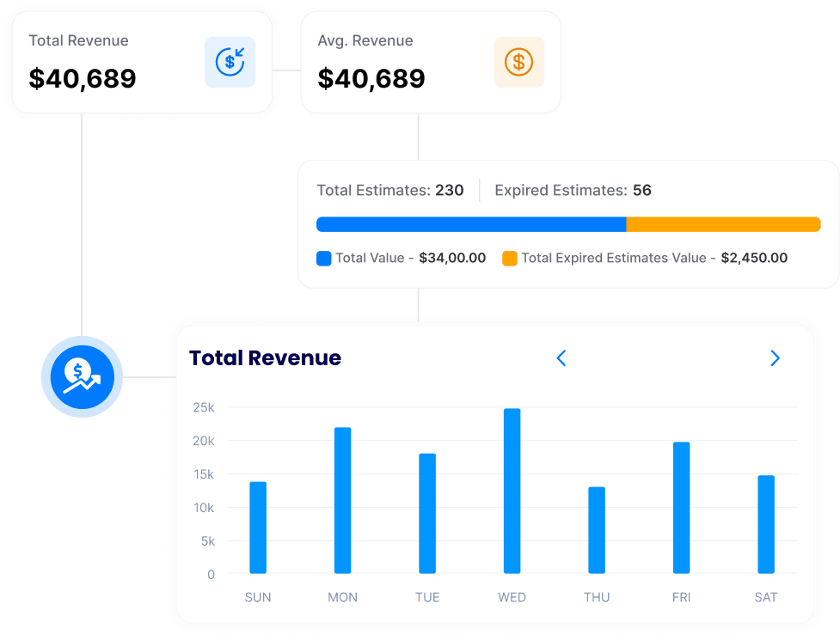Click the 25k axis label
Image resolution: width=840 pixels, height=641 pixels.
204,407
